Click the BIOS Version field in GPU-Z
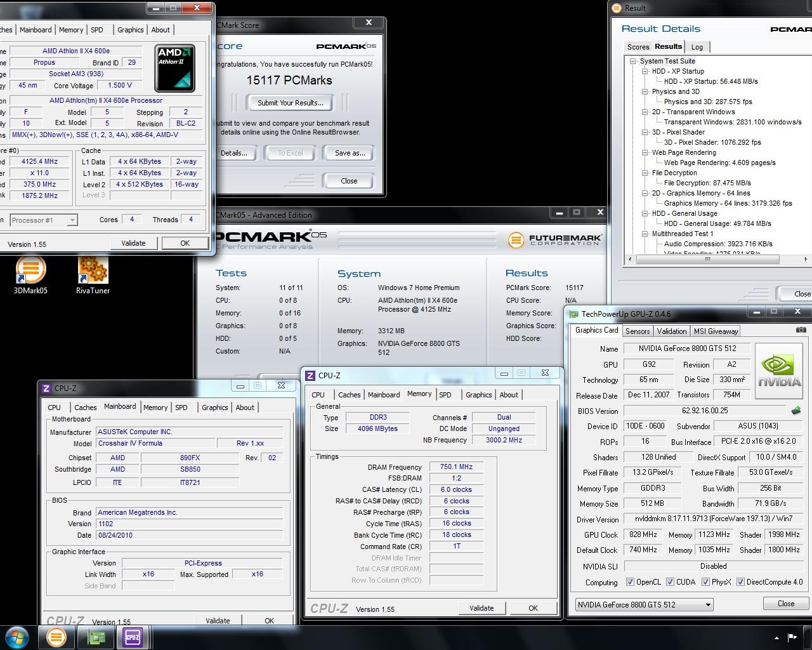This screenshot has height=650, width=812. click(705, 411)
